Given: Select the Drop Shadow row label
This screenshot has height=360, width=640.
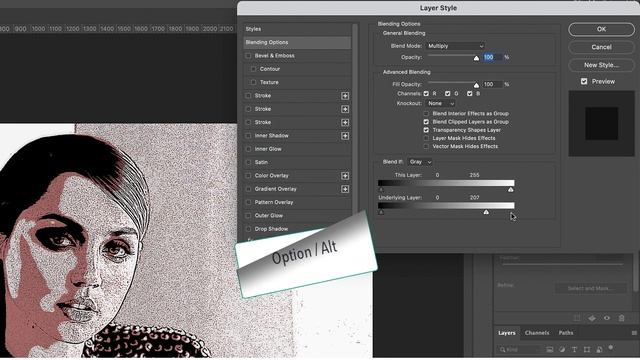Looking at the screenshot, I should pyautogui.click(x=271, y=229).
